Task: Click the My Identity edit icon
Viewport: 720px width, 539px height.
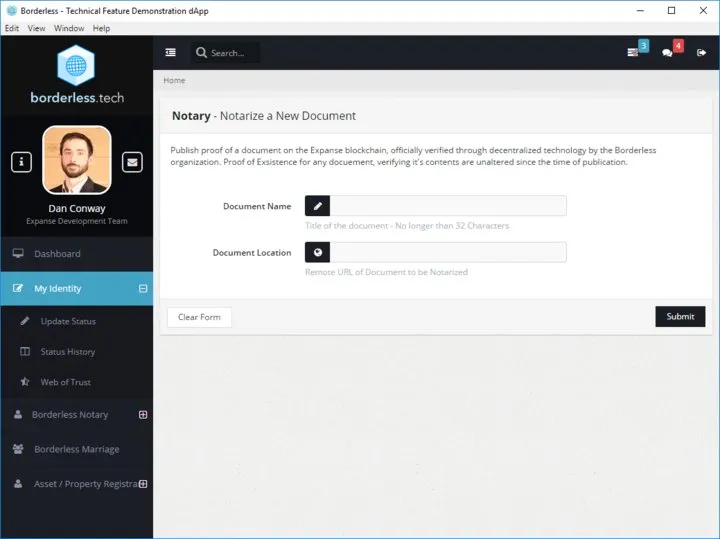Action: pyautogui.click(x=18, y=288)
